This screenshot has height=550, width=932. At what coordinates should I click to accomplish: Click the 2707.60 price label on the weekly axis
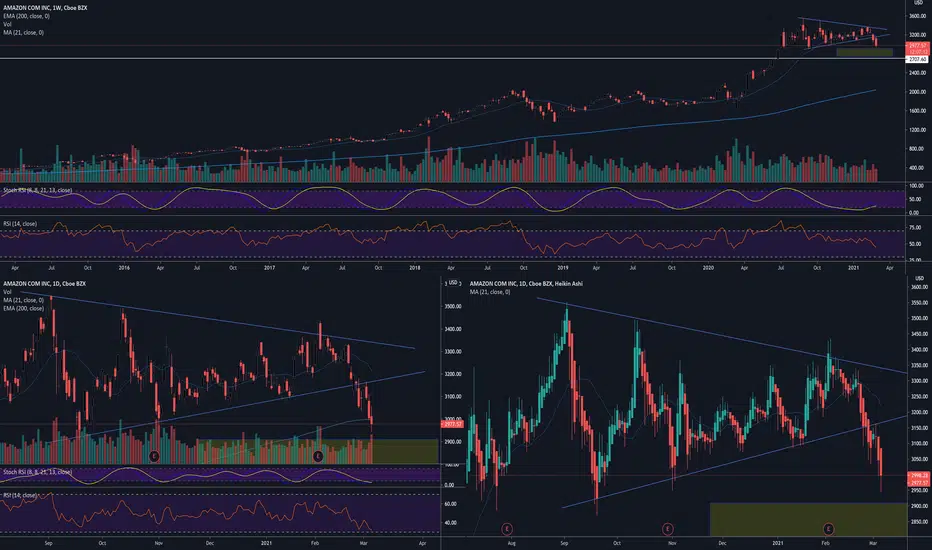pyautogui.click(x=917, y=59)
